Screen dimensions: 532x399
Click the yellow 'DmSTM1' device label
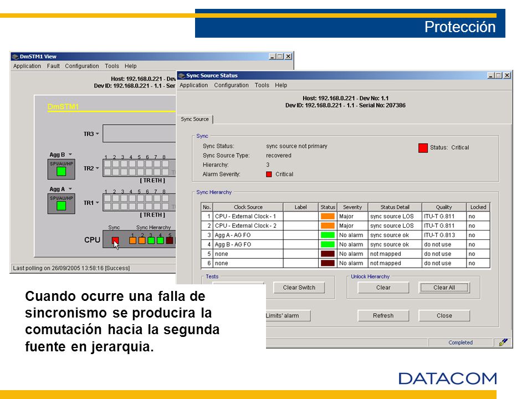point(63,107)
